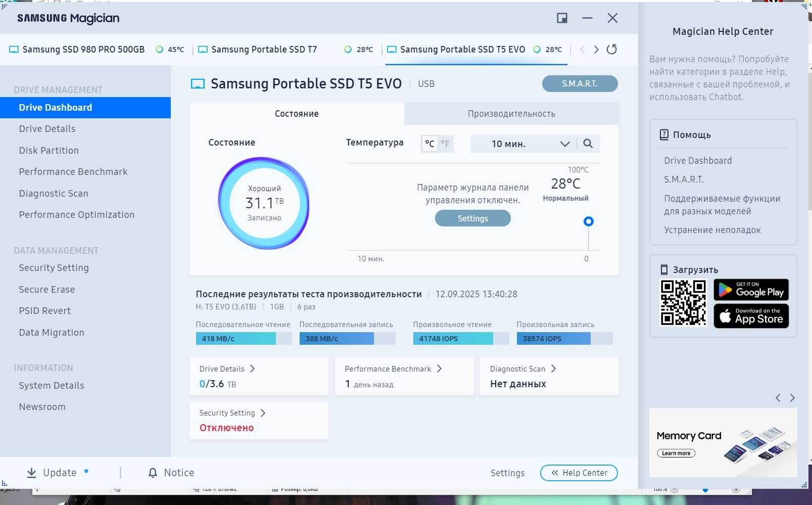The image size is (812, 505).
Task: Go to next Help Center banner
Action: [x=792, y=398]
